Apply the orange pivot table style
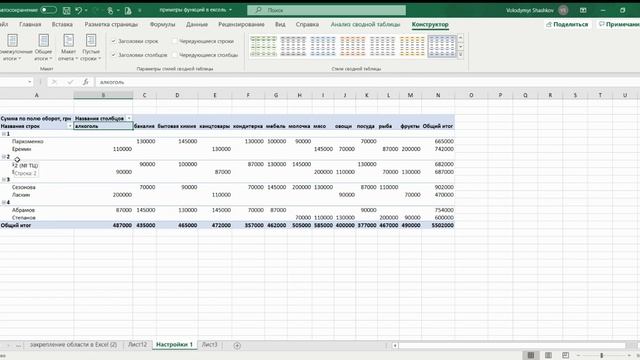The image size is (640, 360). point(353,46)
